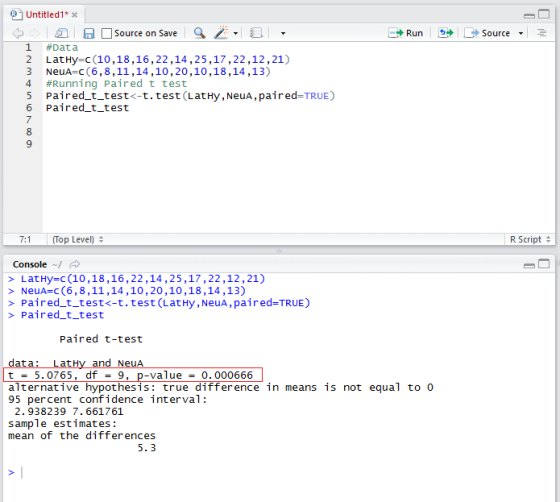
Task: Click the 95 percent confidence interval line
Action: click(108, 400)
